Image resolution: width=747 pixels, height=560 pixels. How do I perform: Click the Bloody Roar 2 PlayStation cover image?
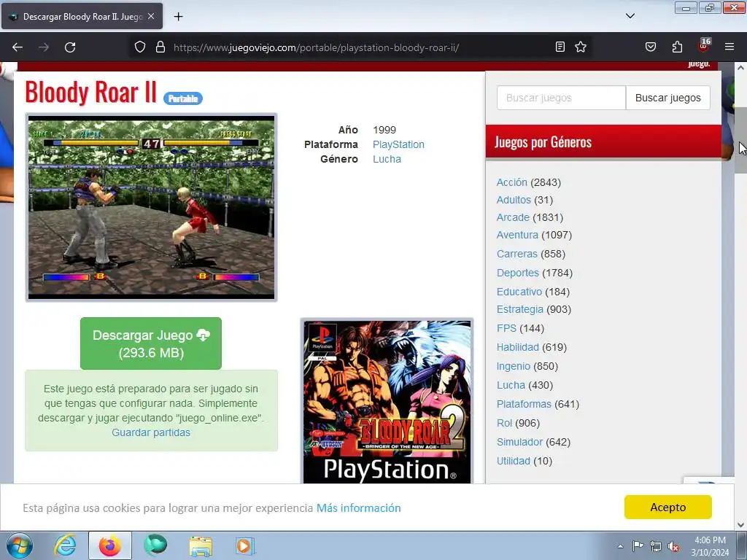tap(387, 401)
